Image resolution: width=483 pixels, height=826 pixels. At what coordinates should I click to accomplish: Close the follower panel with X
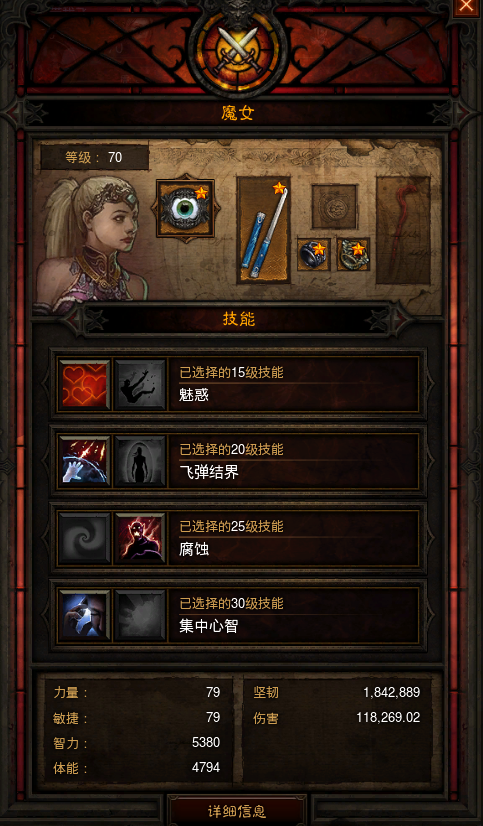[467, 7]
